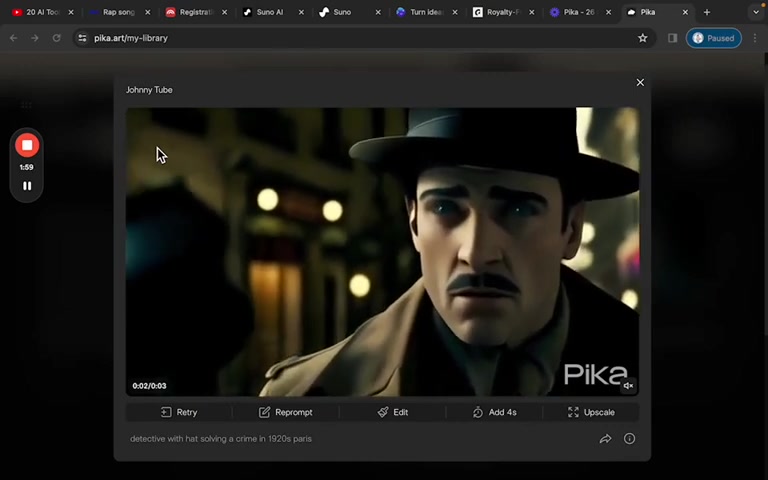Show video info icon
Viewport: 768px width, 480px height.
pos(629,438)
